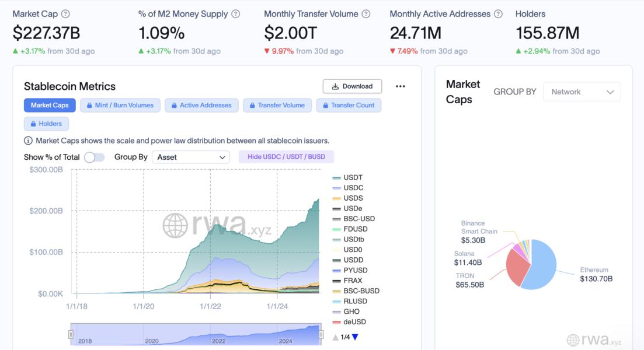Enable the Show % of Total toggle
Viewport: 644px width, 350px height.
pos(94,157)
